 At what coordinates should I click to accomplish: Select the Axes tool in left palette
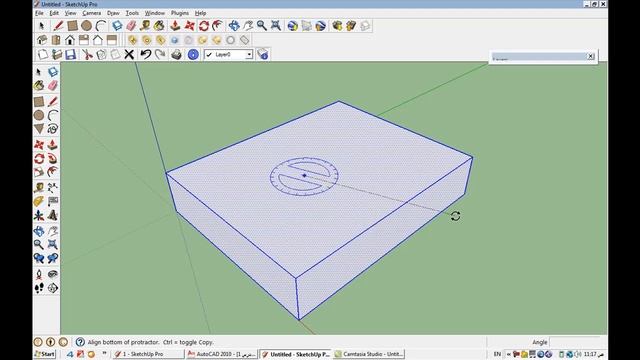[39, 215]
